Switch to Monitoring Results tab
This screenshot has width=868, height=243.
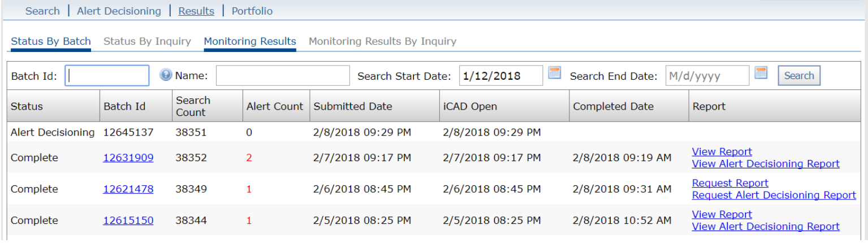pyautogui.click(x=250, y=41)
